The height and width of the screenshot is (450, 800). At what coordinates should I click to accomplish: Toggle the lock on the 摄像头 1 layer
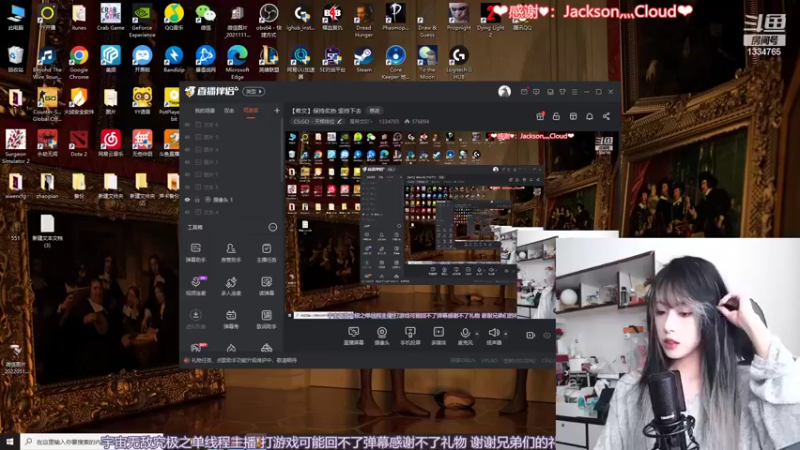(x=197, y=199)
